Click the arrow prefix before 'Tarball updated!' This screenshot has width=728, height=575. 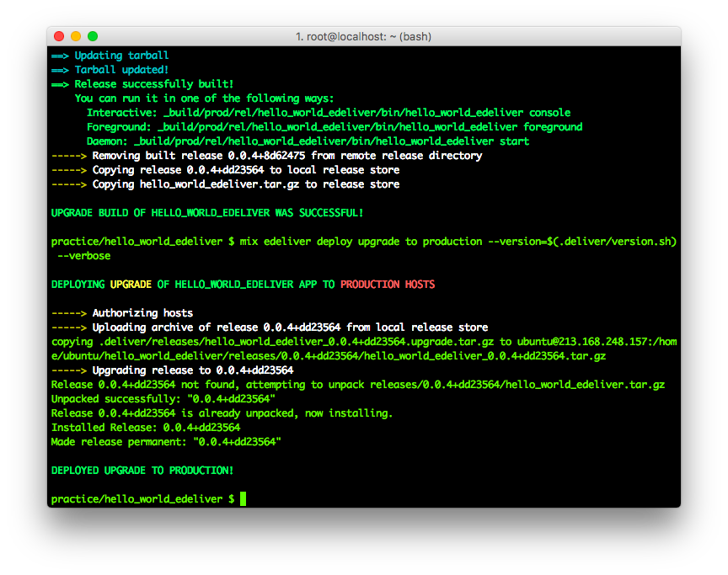coord(59,69)
